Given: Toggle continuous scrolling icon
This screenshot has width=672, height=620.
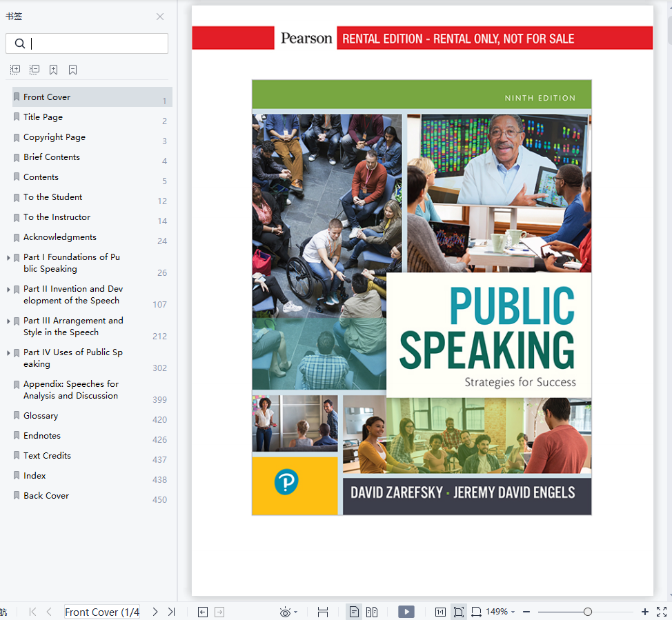Looking at the screenshot, I should (323, 612).
